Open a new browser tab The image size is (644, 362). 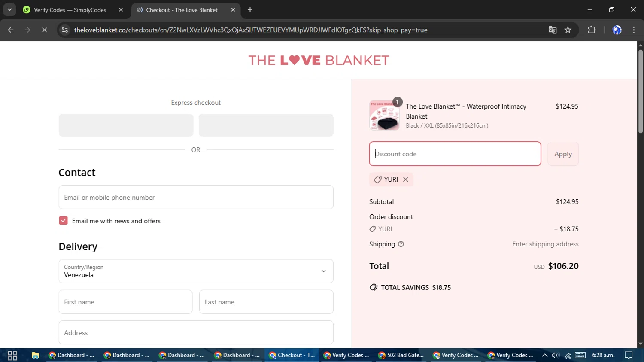pyautogui.click(x=250, y=10)
